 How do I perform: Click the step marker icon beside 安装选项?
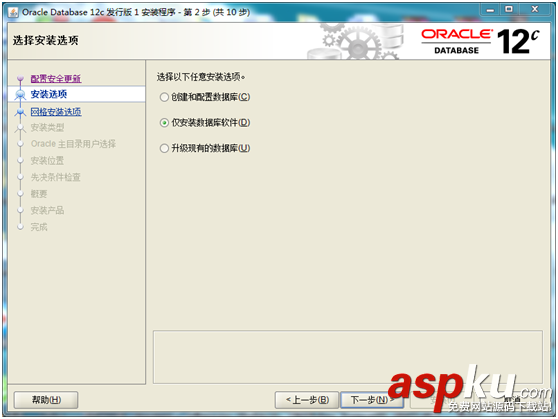[20, 94]
